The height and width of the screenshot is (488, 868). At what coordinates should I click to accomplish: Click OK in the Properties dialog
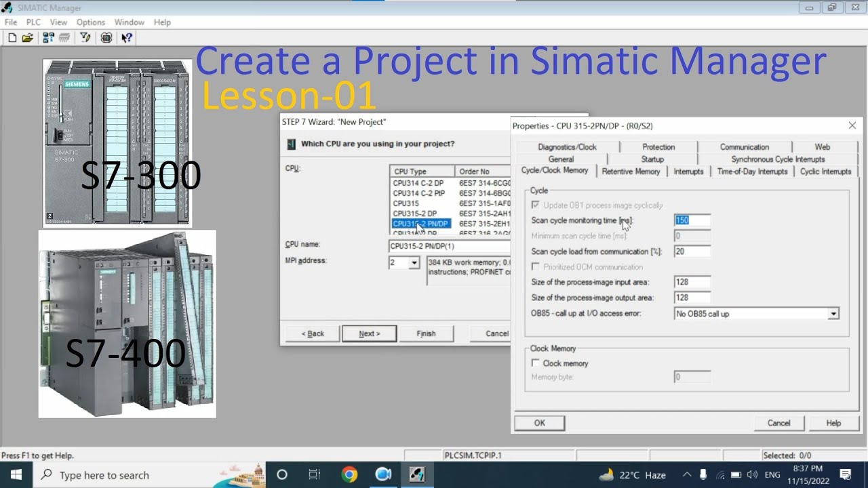pos(539,423)
